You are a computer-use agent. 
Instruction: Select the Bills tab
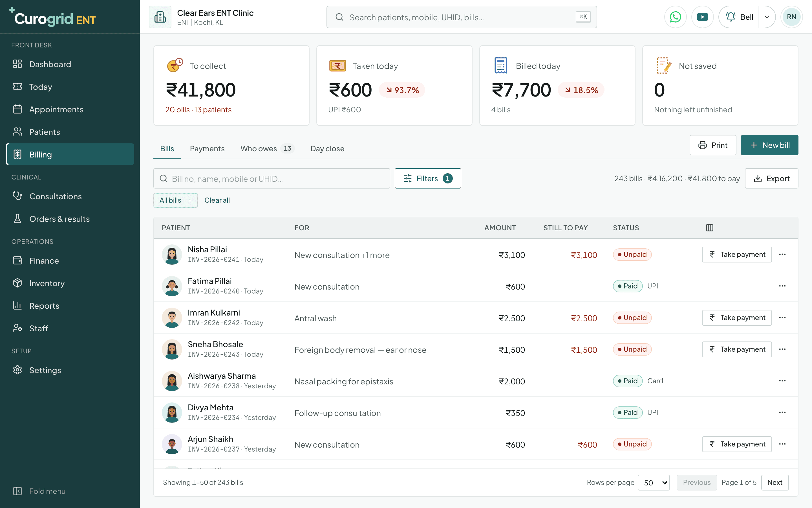[167, 148]
